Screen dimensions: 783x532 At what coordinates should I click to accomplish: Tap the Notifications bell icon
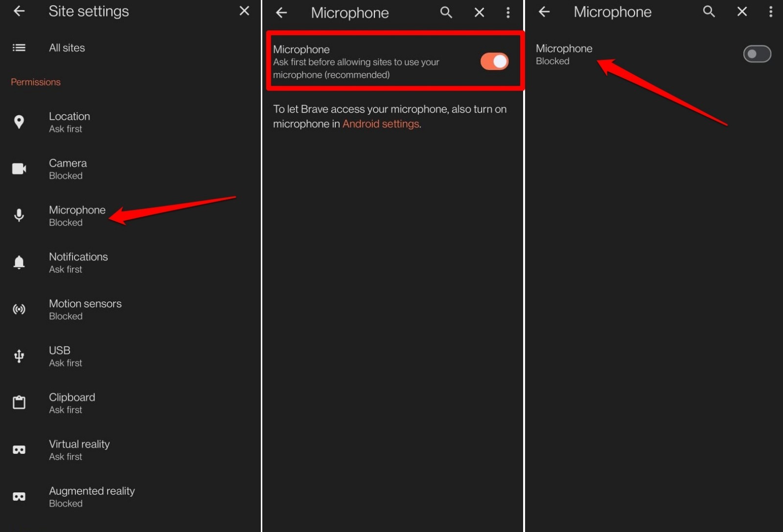19,262
